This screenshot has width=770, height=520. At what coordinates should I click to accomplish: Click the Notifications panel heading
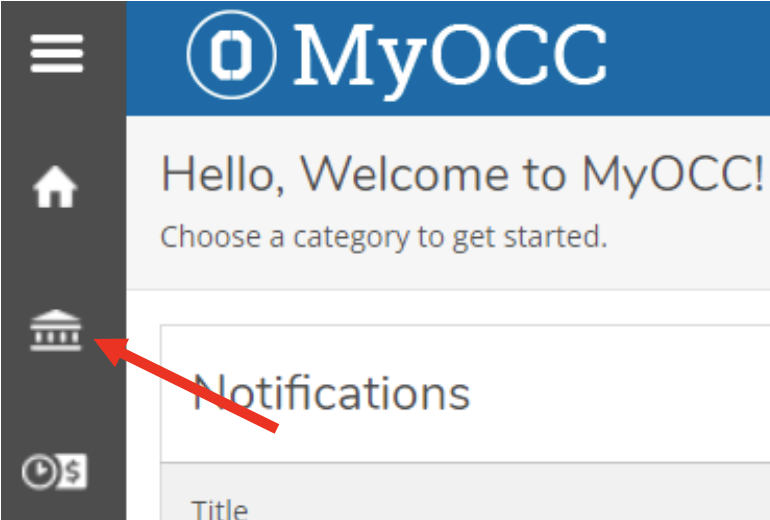coord(331,392)
